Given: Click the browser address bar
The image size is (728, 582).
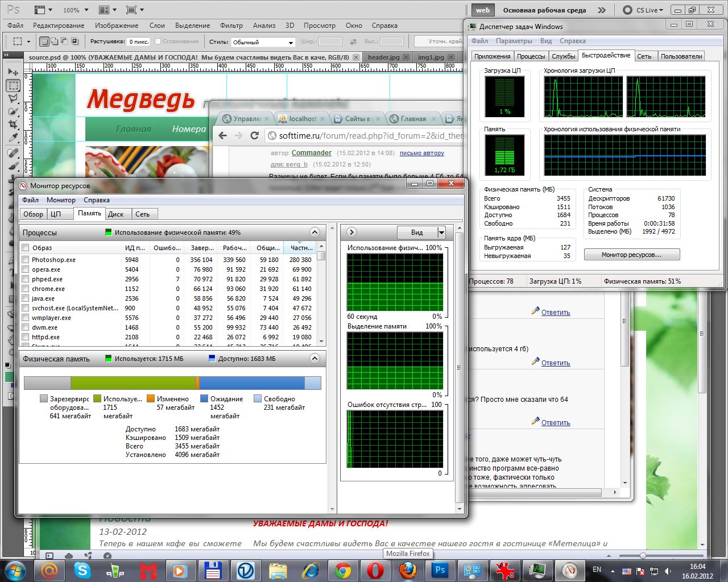Looking at the screenshot, I should coord(365,135).
